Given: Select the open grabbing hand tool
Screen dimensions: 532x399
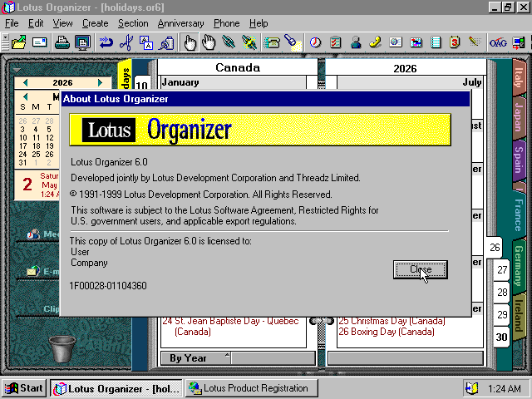Looking at the screenshot, I should point(209,42).
